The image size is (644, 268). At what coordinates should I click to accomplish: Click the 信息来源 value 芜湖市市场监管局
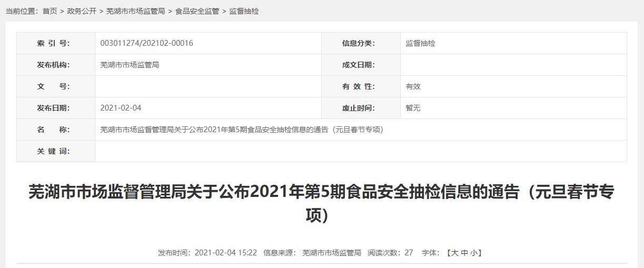click(x=331, y=253)
